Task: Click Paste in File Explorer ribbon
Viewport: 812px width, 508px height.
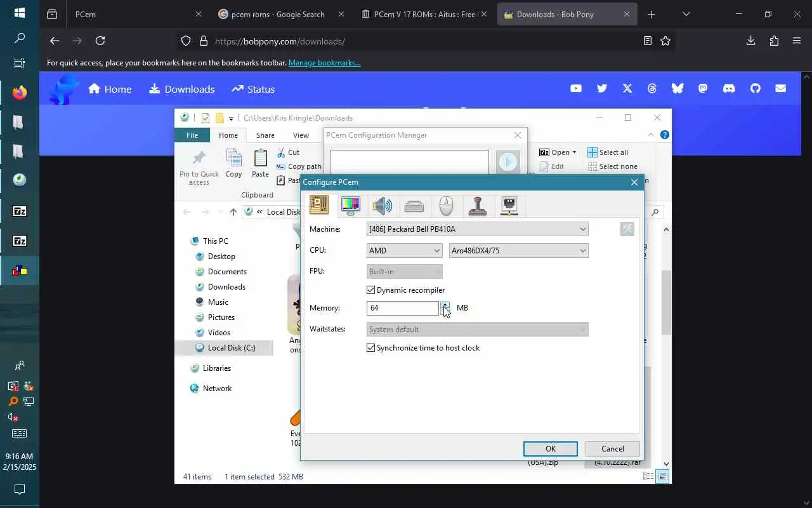Action: coord(260,163)
